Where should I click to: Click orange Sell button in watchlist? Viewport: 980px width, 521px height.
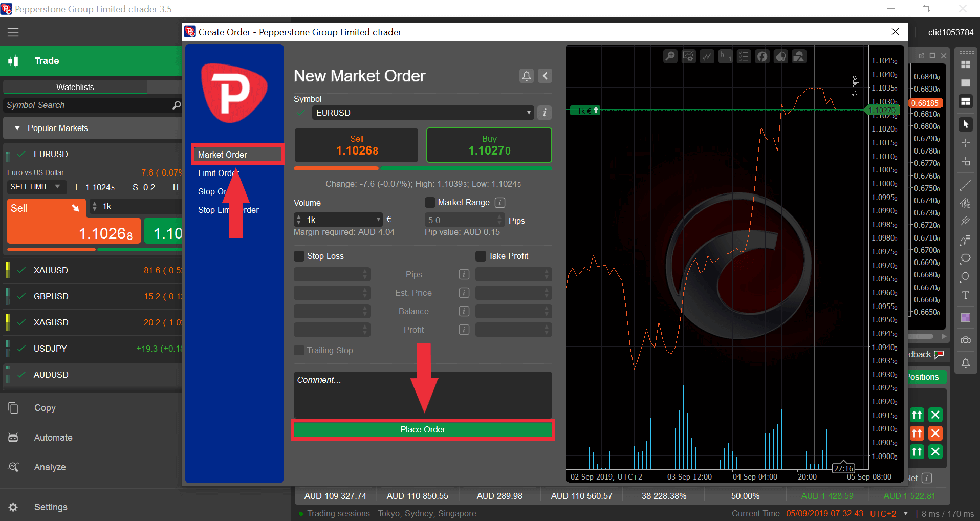74,221
